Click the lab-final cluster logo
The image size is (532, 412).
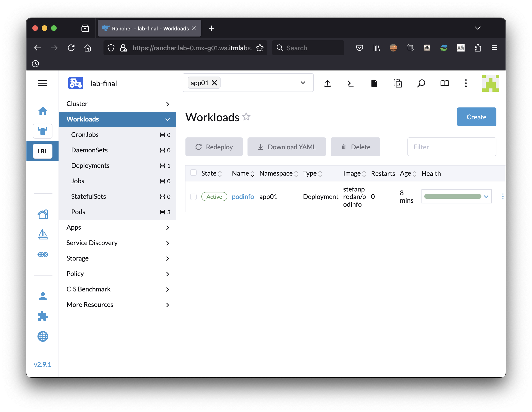pyautogui.click(x=76, y=83)
